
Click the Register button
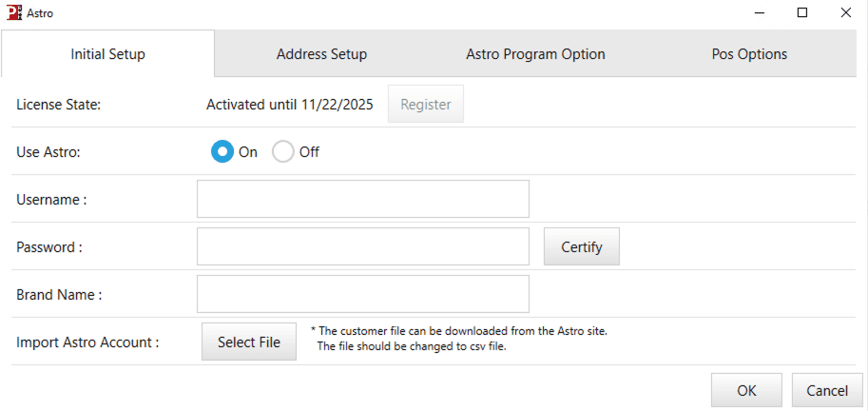(x=426, y=104)
